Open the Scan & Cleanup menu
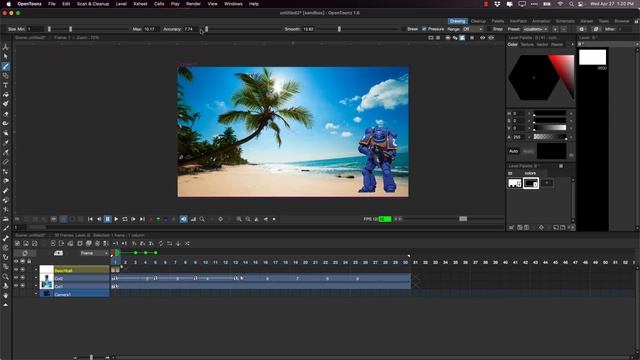 click(93, 4)
